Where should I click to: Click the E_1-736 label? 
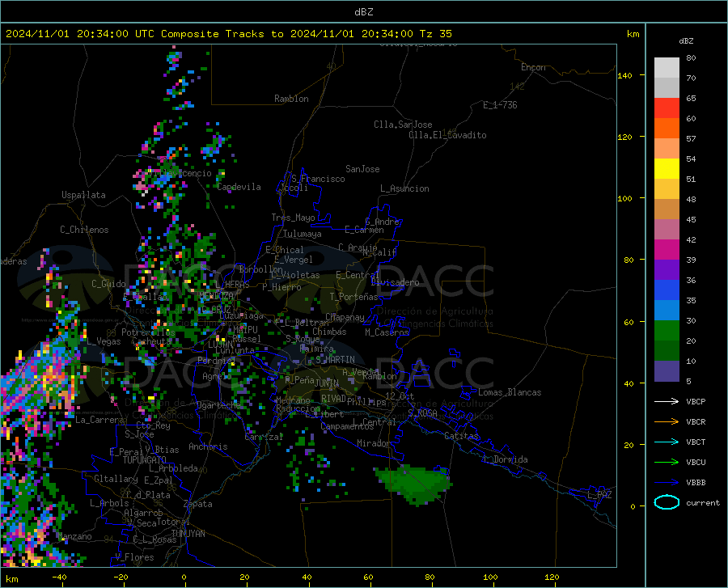[x=500, y=105]
